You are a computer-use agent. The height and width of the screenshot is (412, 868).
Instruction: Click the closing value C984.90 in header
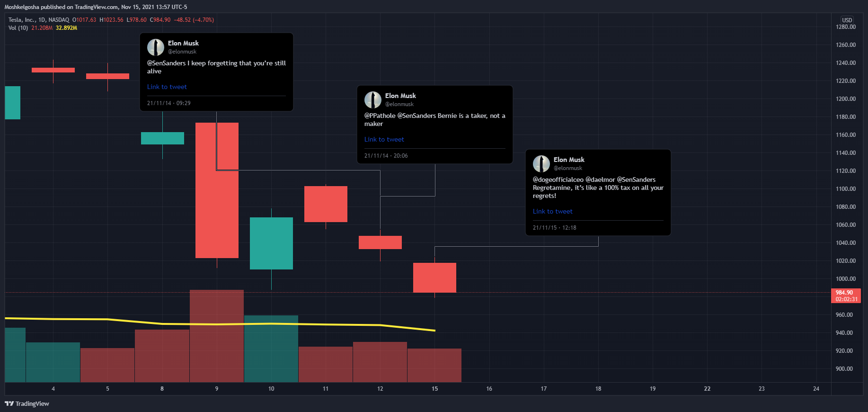160,20
